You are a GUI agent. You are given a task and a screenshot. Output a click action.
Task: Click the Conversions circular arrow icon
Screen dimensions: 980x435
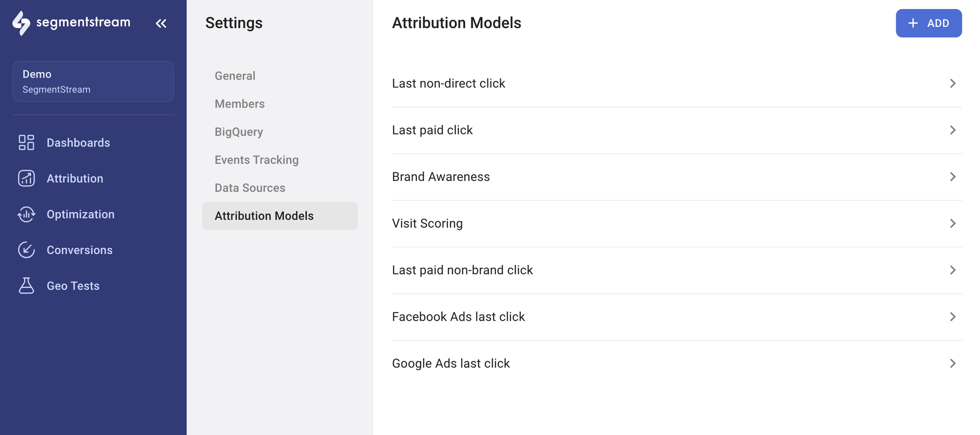tap(26, 250)
